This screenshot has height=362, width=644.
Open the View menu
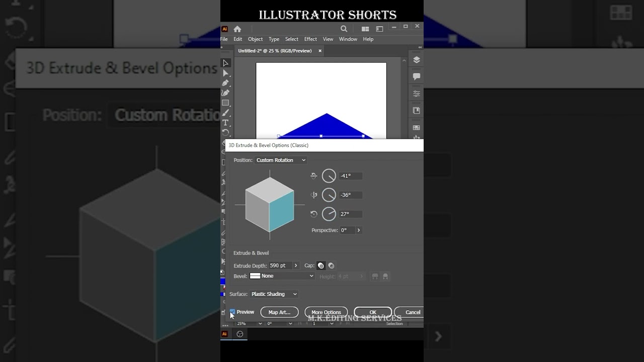tap(328, 39)
